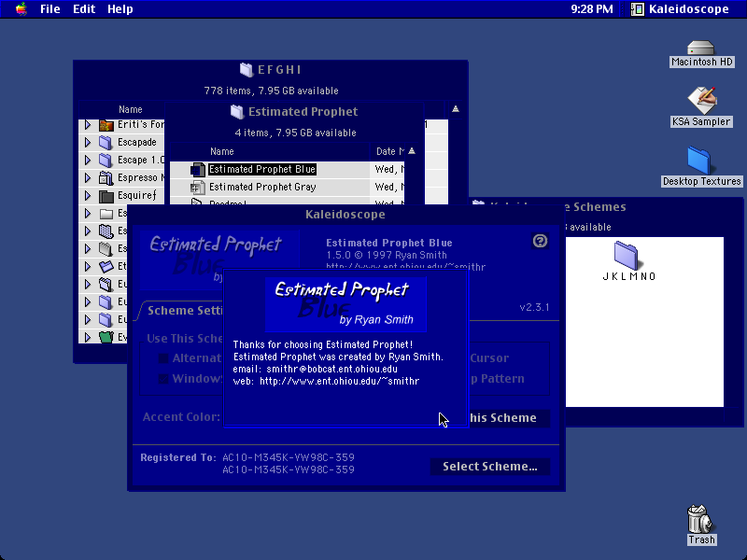Click the EFGHI window title folder icon

tap(246, 70)
